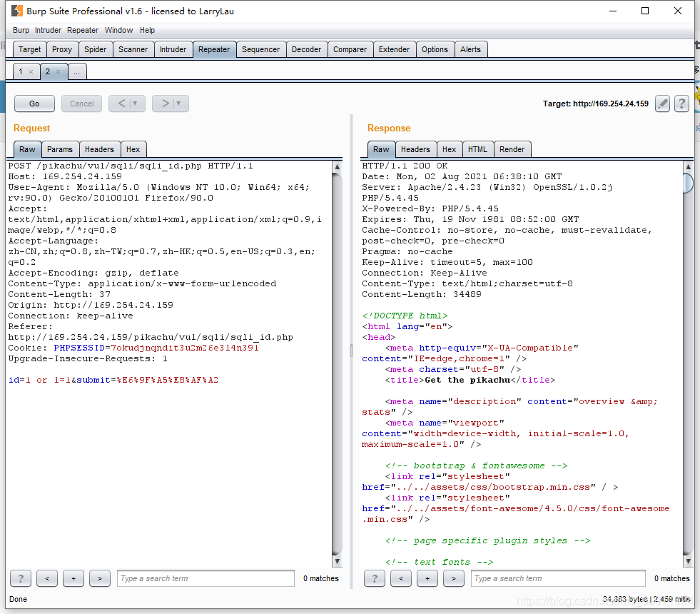The image size is (700, 614).
Task: Focus the request search term field
Action: (206, 578)
